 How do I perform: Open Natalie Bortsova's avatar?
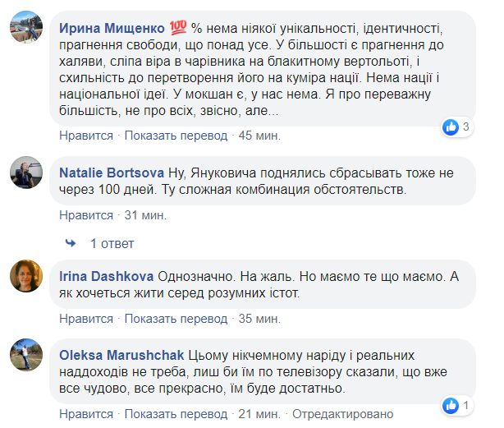click(x=26, y=173)
